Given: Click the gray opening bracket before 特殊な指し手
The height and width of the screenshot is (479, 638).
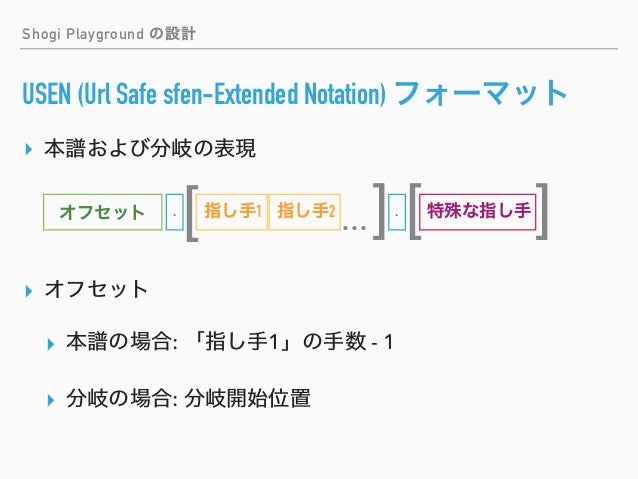Looking at the screenshot, I should point(415,212).
